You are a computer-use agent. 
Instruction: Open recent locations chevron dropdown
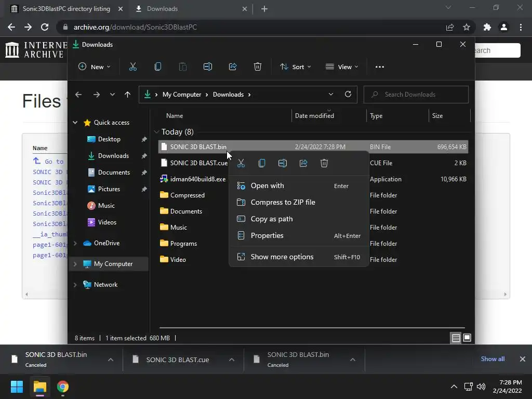click(112, 95)
